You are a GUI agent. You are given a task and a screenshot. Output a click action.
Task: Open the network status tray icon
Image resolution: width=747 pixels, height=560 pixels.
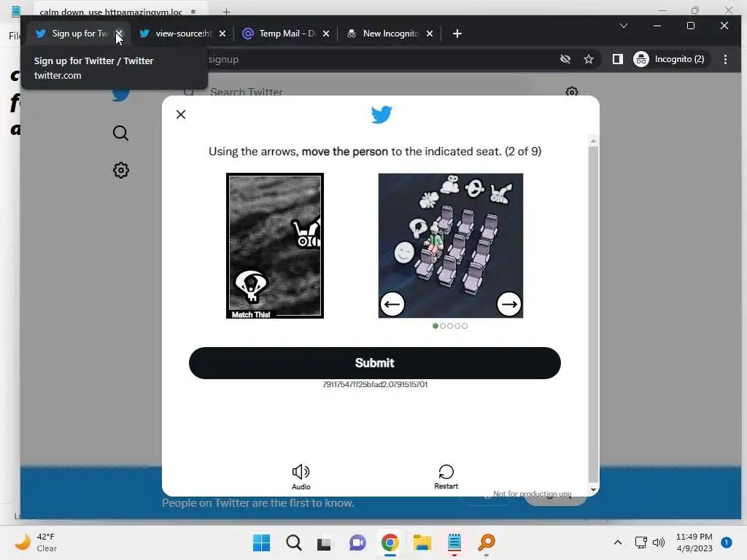[640, 542]
